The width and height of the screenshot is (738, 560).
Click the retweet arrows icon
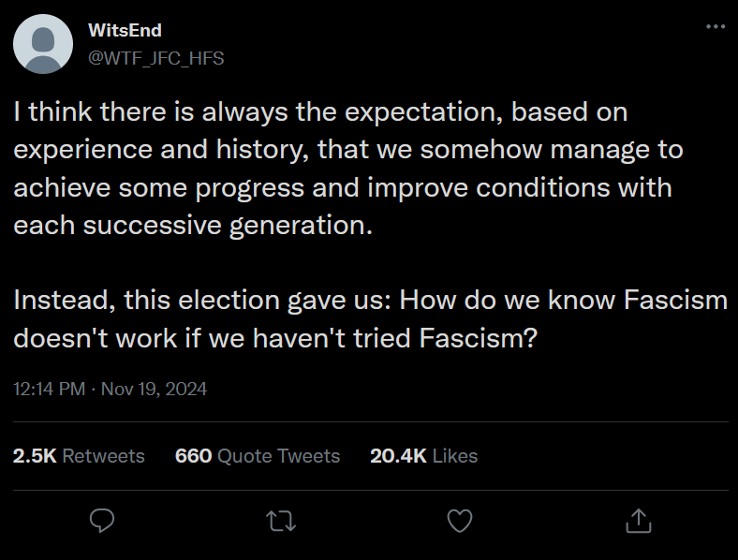[281, 522]
